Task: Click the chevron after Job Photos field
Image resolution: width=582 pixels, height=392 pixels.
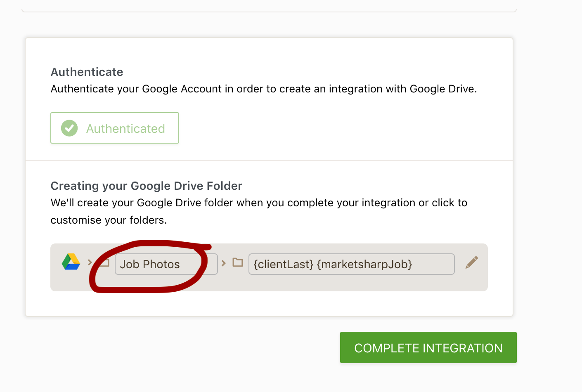Action: [x=224, y=263]
